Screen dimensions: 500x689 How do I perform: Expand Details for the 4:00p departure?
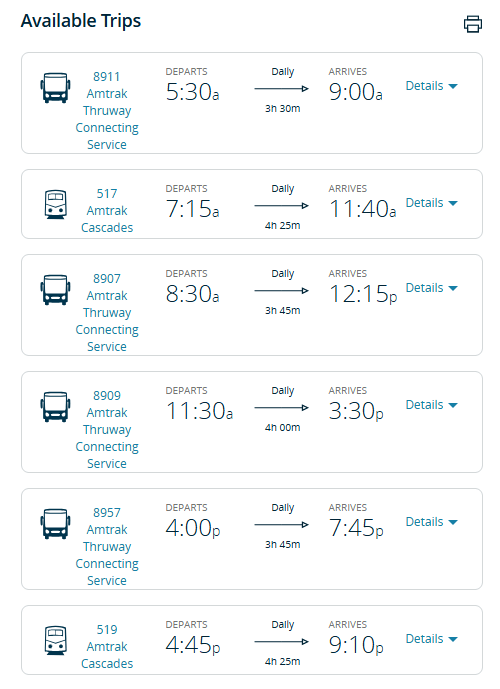(431, 522)
